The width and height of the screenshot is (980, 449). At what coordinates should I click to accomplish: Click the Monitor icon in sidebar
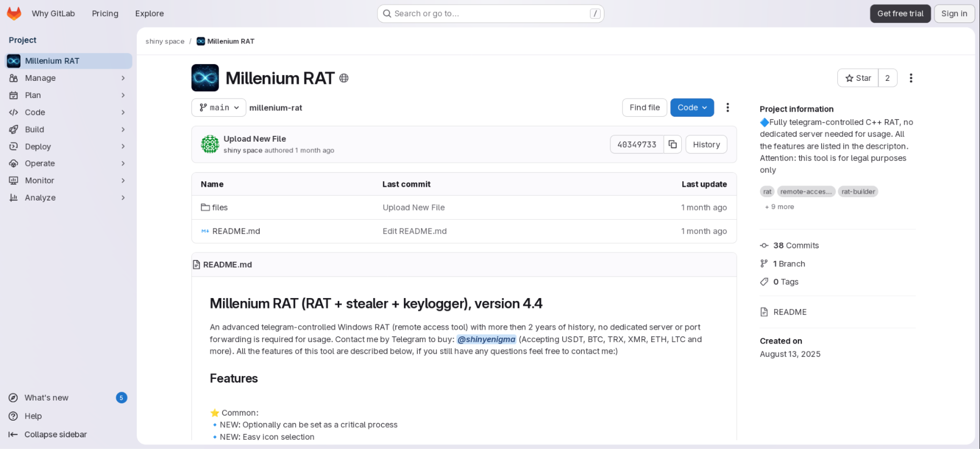(x=14, y=180)
